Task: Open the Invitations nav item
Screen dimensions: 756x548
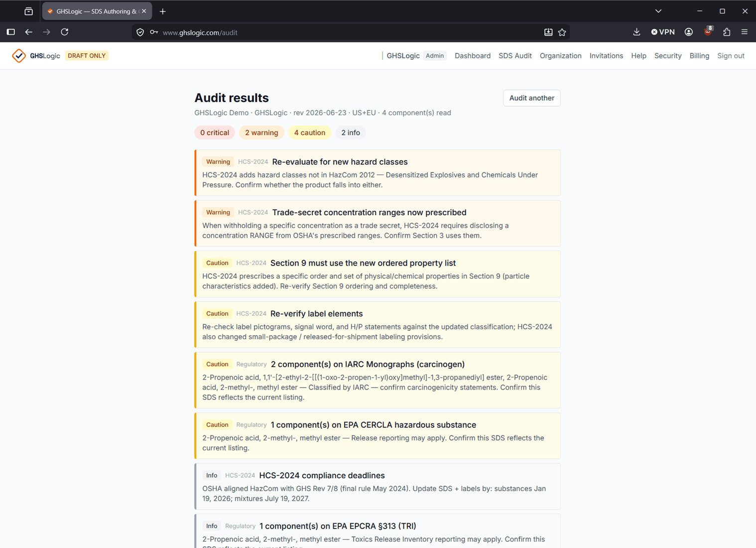Action: (606, 56)
